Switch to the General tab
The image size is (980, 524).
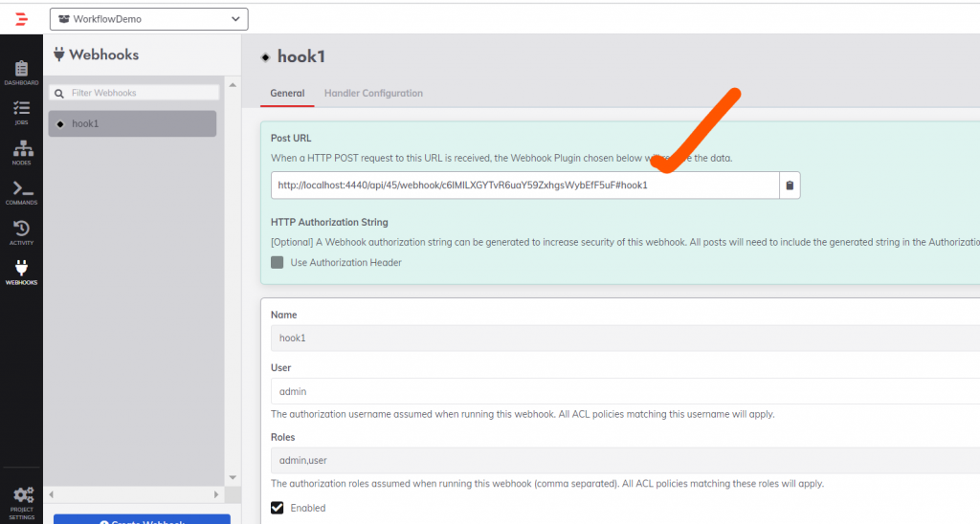tap(287, 94)
